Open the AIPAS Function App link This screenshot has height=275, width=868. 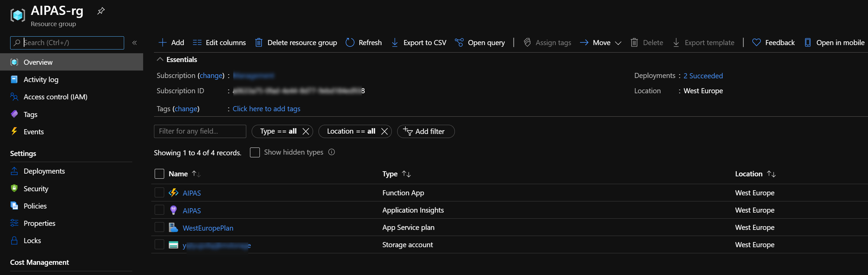[x=192, y=193]
